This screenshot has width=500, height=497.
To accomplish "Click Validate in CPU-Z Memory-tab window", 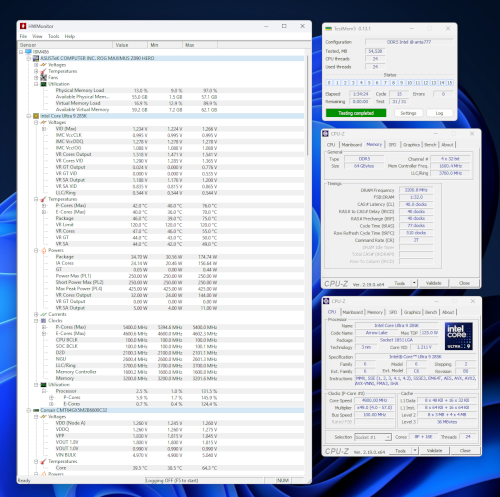I will (x=434, y=283).
